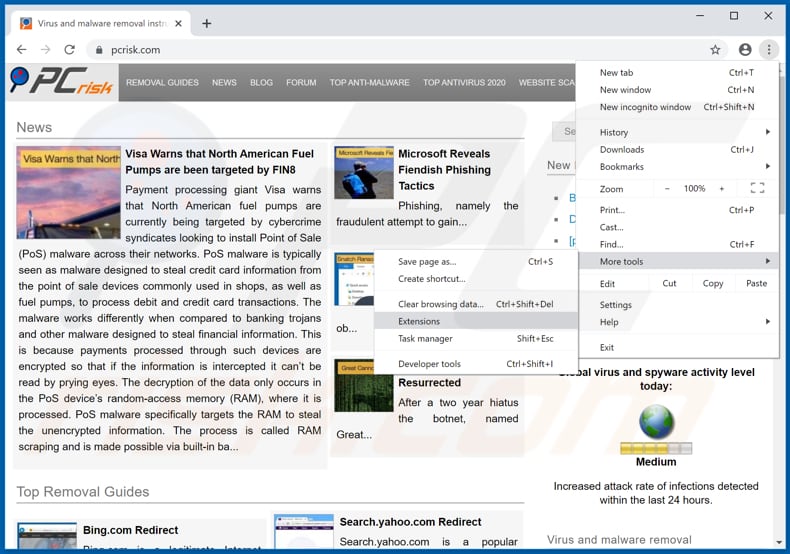The height and width of the screenshot is (554, 790).
Task: Open Settings from Chrome menu
Action: 616,305
